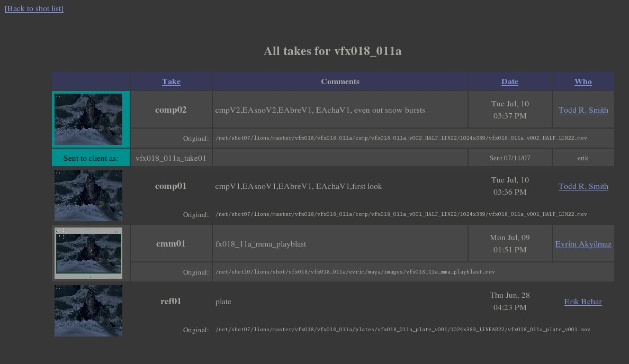Click Todd R. Smith link for comp01

click(583, 186)
